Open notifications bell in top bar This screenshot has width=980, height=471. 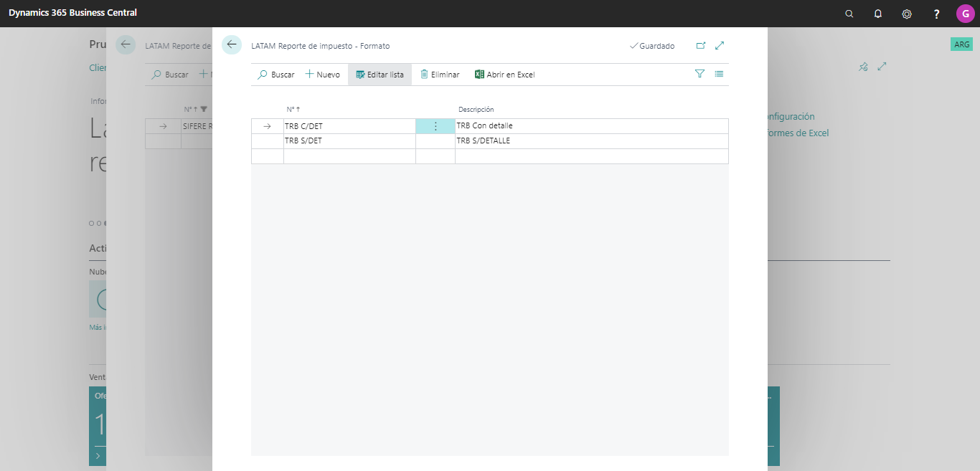pyautogui.click(x=878, y=14)
